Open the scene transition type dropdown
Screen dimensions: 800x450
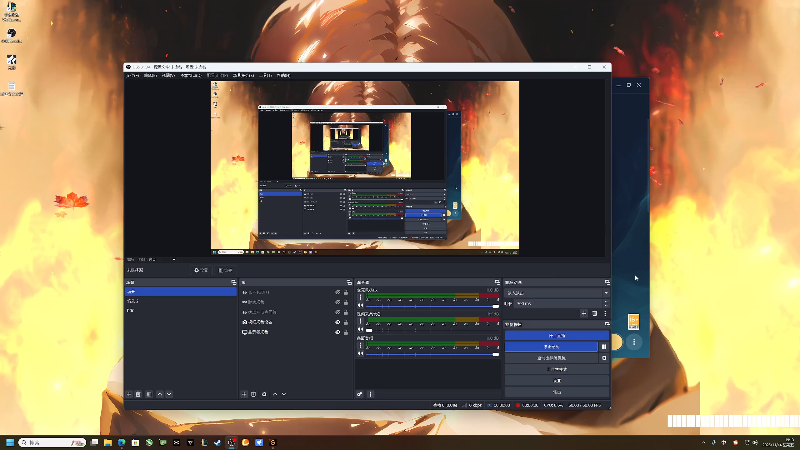(556, 293)
